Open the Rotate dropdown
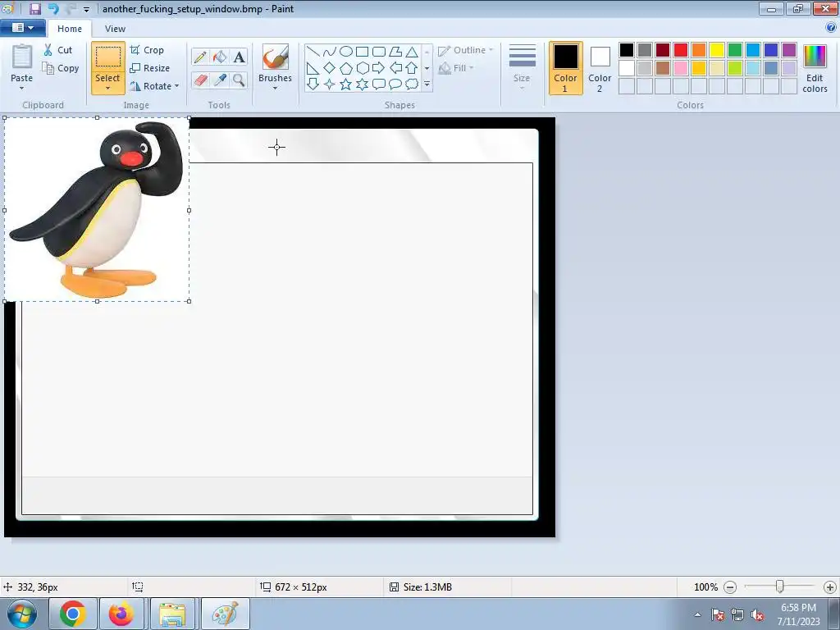Viewport: 840px width, 630px height. click(155, 86)
